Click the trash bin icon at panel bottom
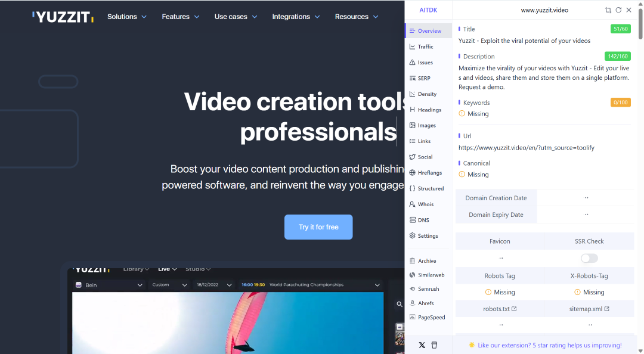The width and height of the screenshot is (644, 354). tap(434, 345)
